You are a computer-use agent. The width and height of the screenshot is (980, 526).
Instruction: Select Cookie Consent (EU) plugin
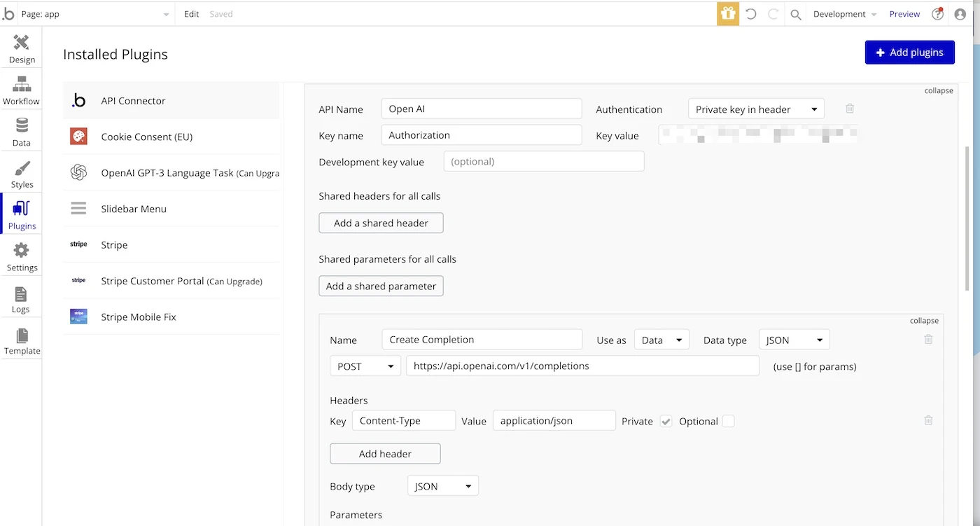(171, 137)
